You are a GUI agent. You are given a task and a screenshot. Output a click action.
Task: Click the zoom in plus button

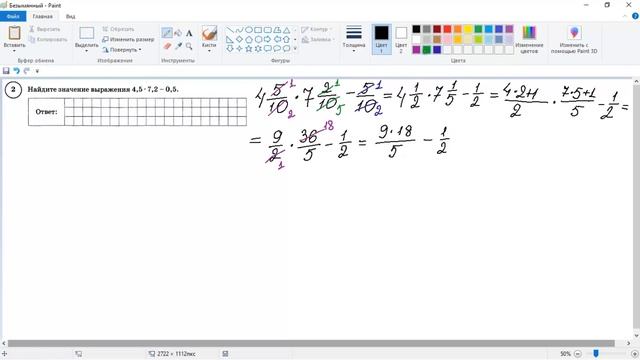pyautogui.click(x=635, y=353)
